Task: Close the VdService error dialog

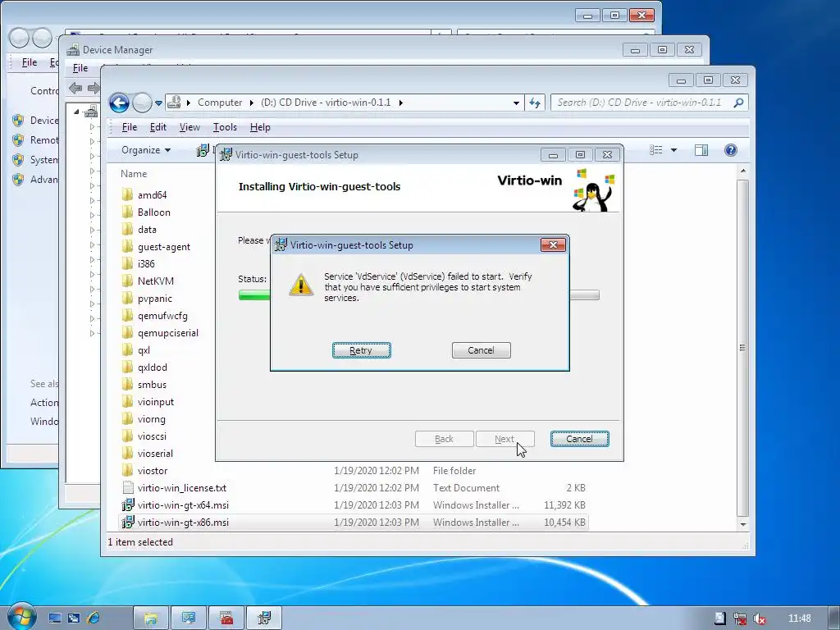Action: point(553,244)
